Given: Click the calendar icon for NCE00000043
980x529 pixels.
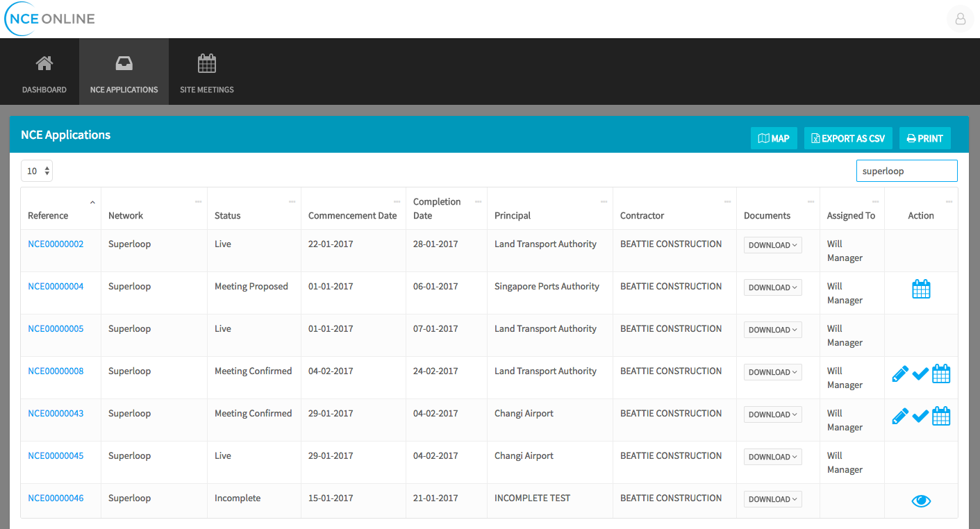Looking at the screenshot, I should coord(941,417).
